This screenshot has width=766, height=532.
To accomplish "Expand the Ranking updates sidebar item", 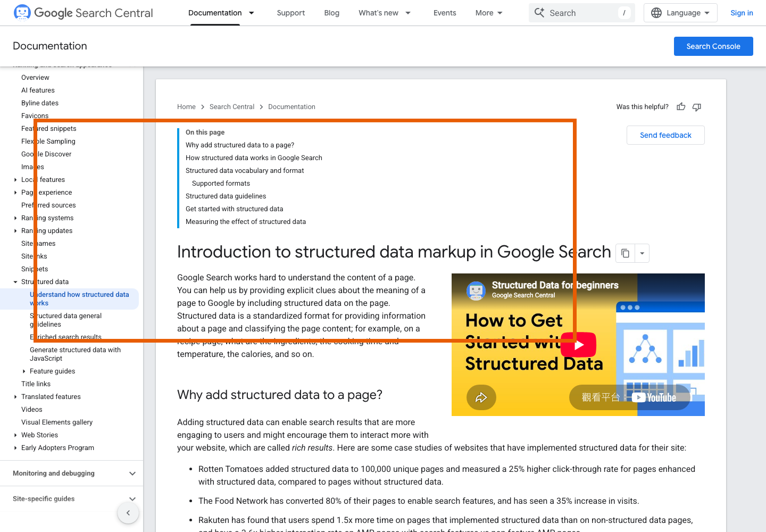I will coord(15,231).
